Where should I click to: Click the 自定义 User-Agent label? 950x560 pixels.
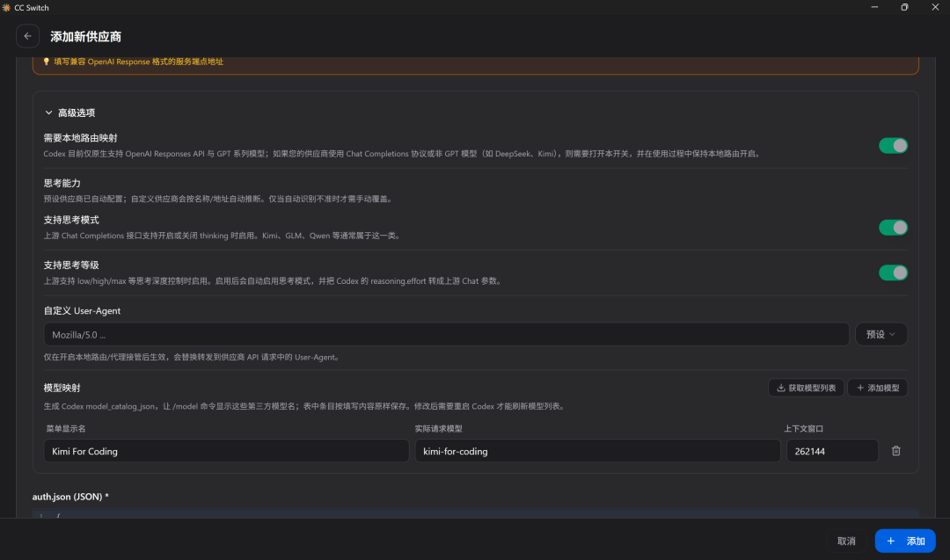tap(82, 311)
